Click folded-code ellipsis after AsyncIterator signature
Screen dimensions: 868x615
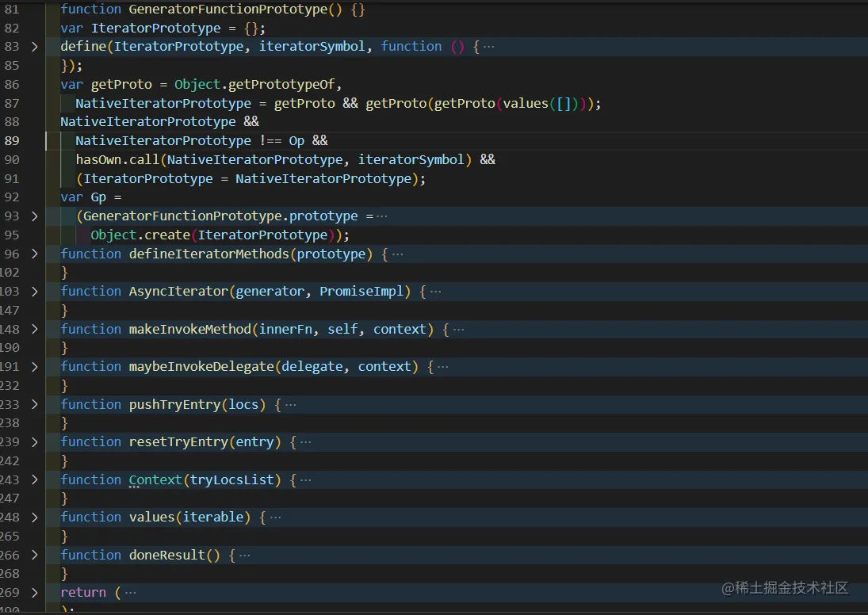click(435, 292)
